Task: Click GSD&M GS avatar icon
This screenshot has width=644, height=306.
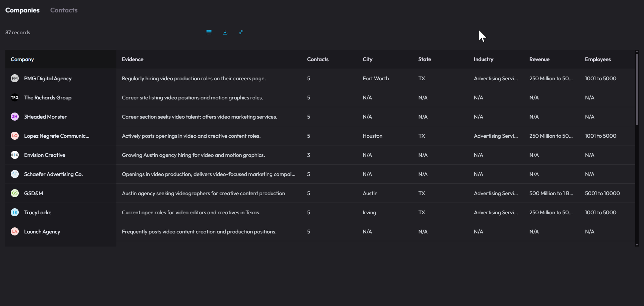Action: tap(15, 193)
